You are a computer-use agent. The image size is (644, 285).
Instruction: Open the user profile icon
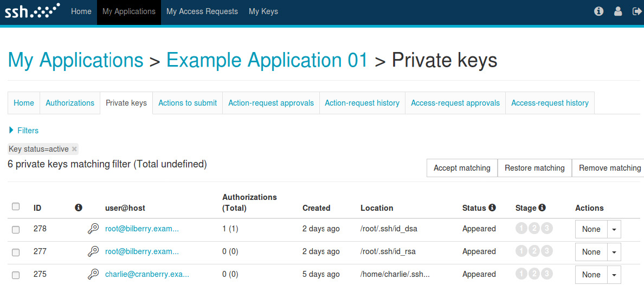(x=618, y=11)
